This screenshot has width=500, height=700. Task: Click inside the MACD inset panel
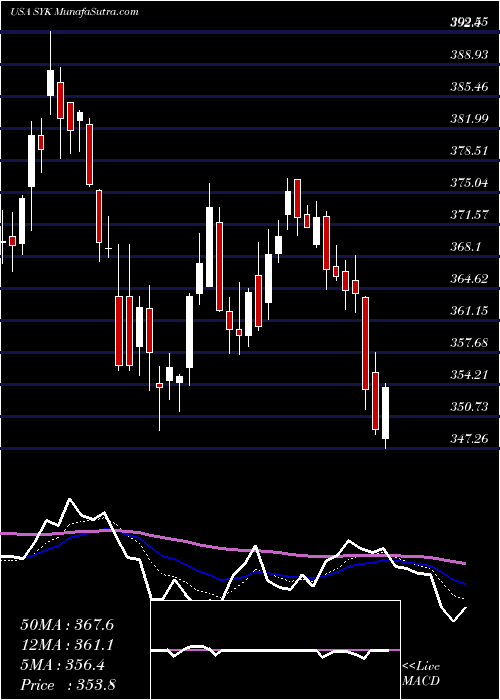coord(275,650)
